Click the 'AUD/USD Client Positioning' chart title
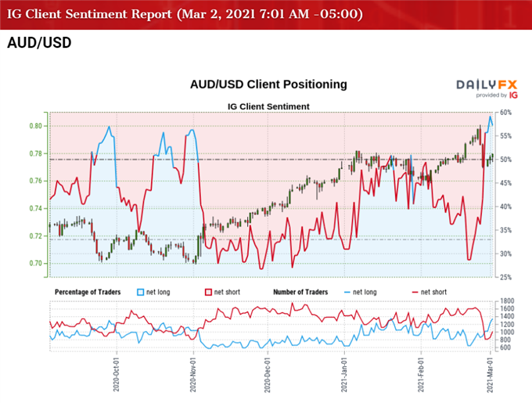The width and height of the screenshot is (532, 403). [268, 85]
